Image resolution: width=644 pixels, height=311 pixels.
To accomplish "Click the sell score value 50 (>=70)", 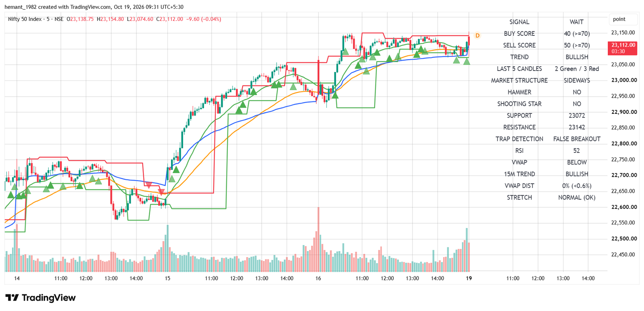I will (x=576, y=45).
